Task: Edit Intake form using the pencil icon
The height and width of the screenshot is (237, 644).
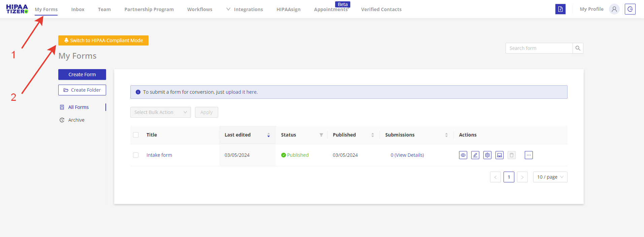Action: (475, 155)
